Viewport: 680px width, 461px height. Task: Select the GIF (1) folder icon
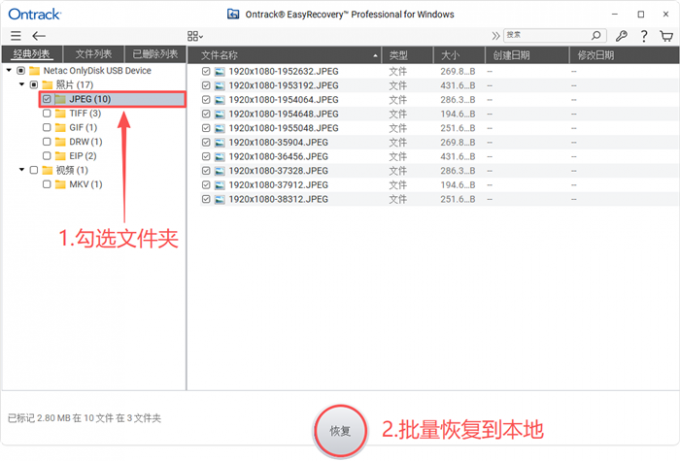coord(60,128)
